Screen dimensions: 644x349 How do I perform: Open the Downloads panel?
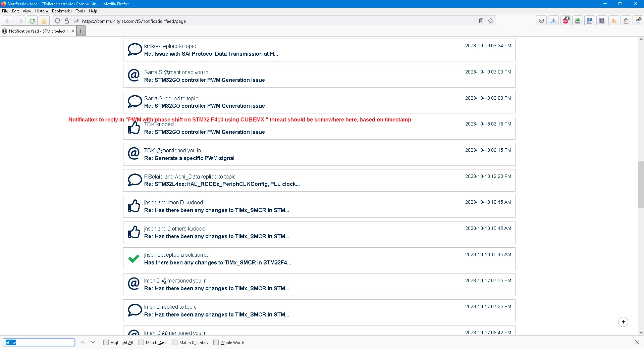(553, 21)
